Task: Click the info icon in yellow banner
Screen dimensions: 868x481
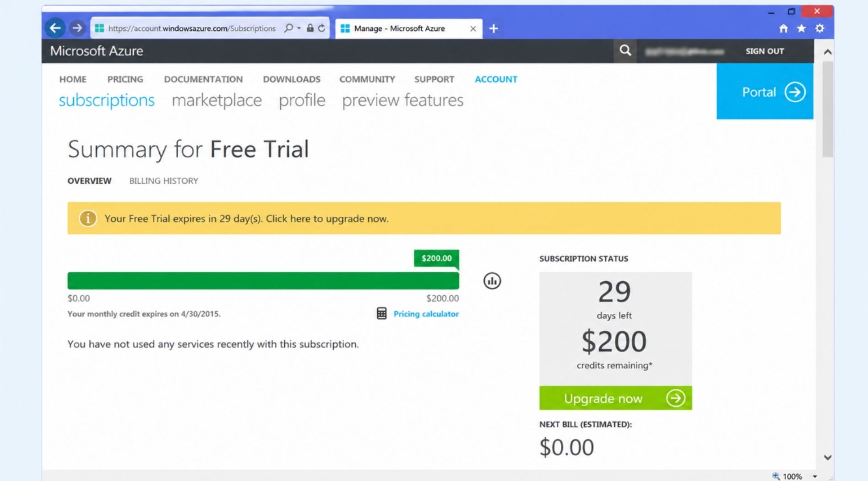Action: pos(88,218)
